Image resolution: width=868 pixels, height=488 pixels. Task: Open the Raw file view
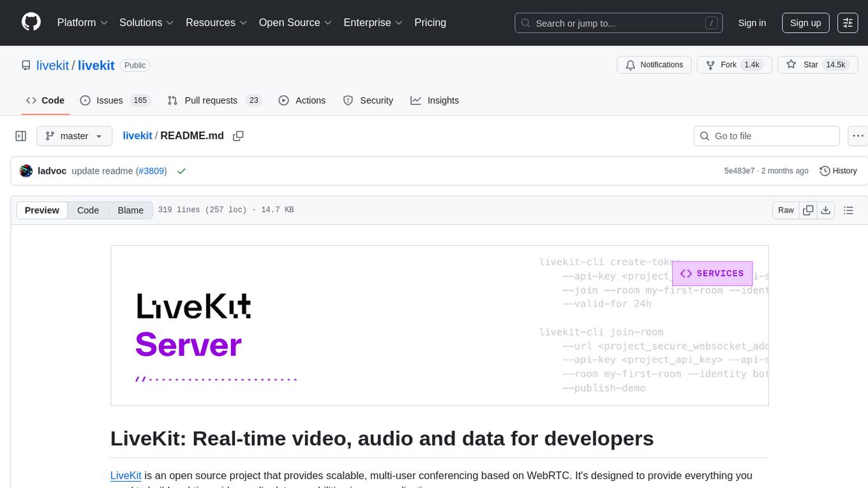[786, 210]
